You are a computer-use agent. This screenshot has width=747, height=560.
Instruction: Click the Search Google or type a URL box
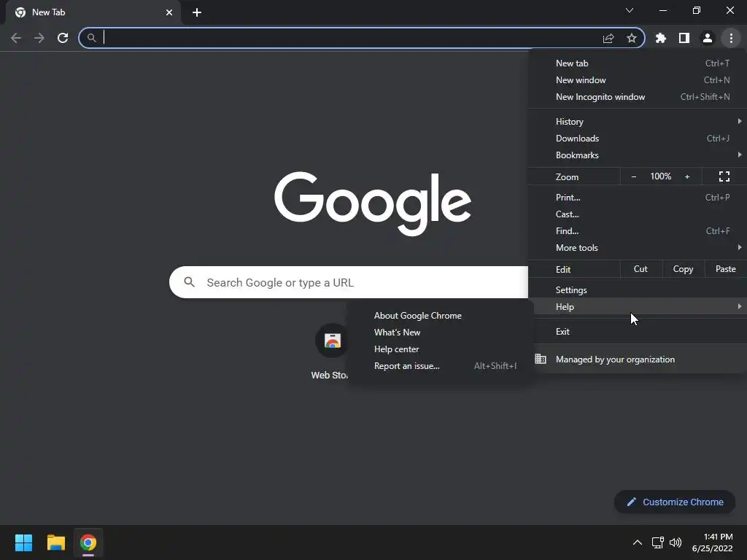(349, 282)
